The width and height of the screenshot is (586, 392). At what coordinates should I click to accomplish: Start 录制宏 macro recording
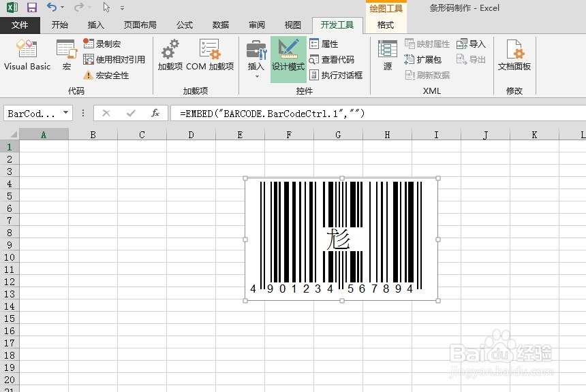(102, 44)
